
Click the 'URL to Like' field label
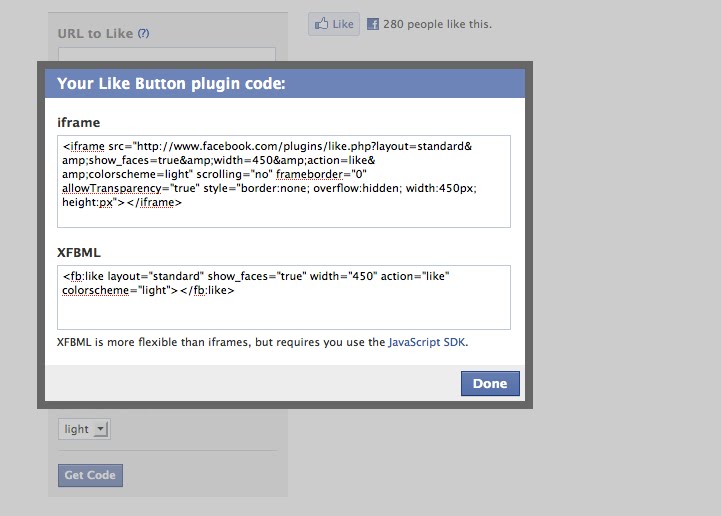95,33
